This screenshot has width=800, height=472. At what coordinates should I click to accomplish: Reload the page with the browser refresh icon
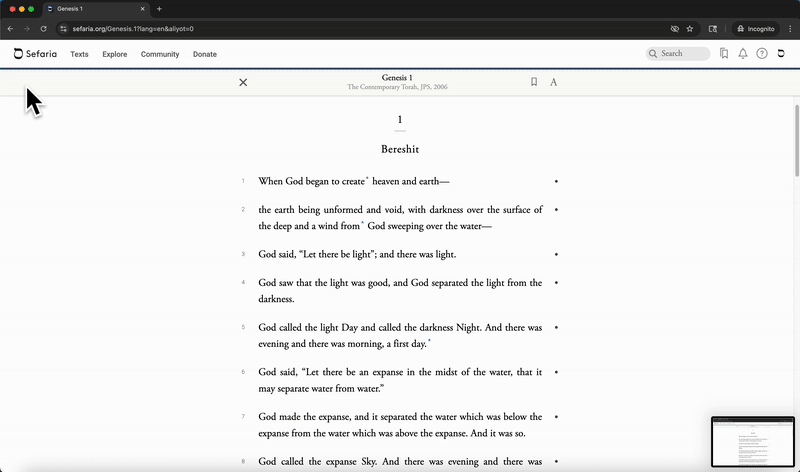(x=44, y=29)
